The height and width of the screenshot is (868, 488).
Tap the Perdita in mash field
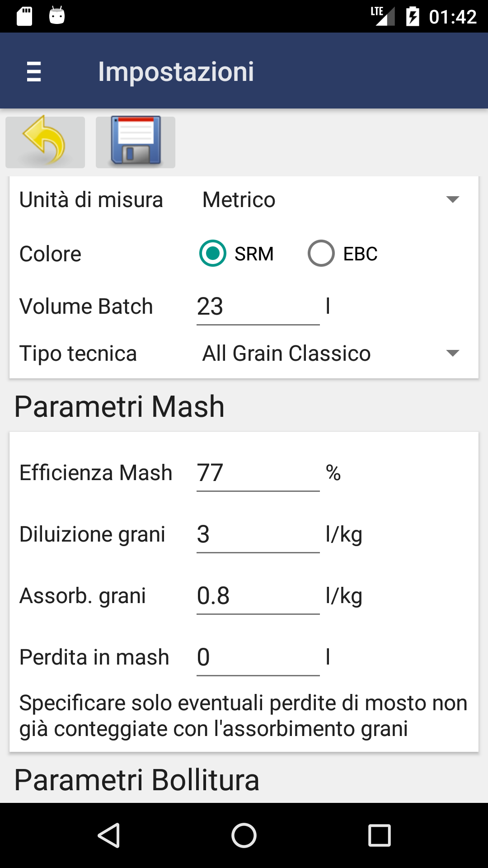point(258,657)
